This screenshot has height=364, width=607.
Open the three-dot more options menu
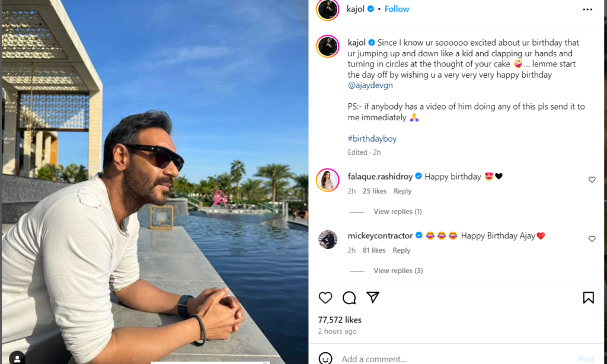coord(587,9)
